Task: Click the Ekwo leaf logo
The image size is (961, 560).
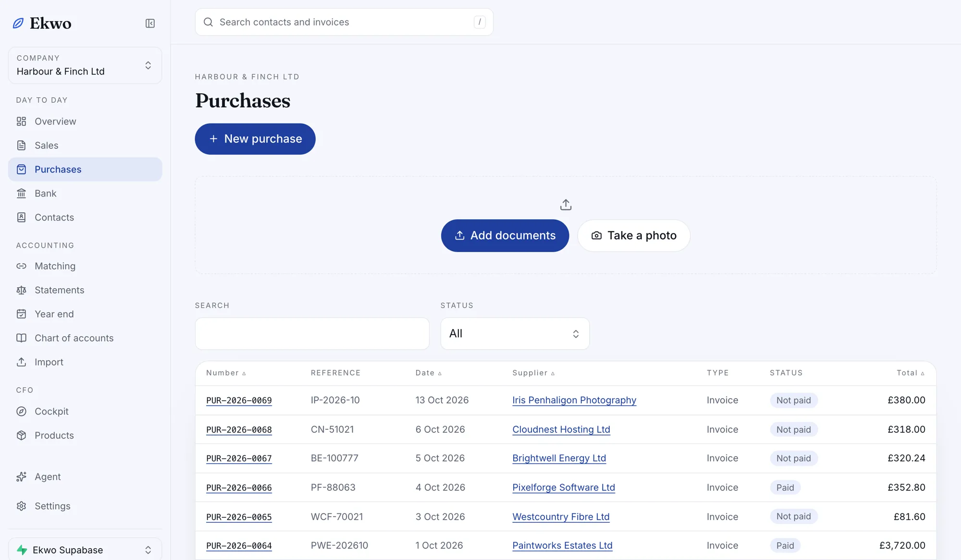Action: point(18,23)
